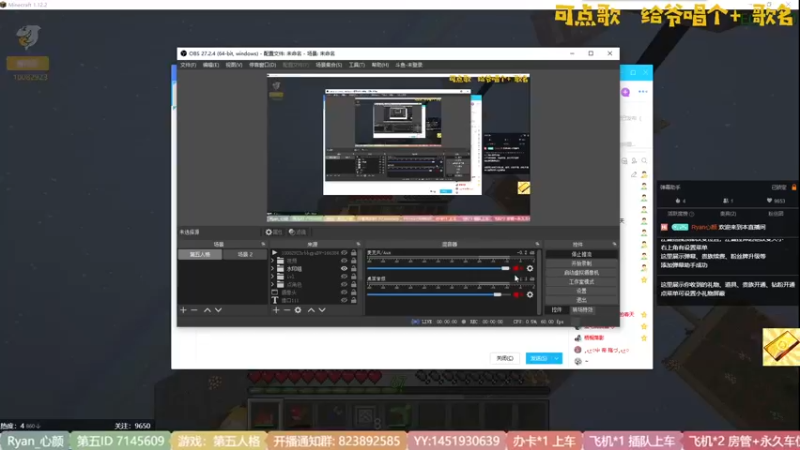Toggle visibility eye for the media source

(x=344, y=253)
